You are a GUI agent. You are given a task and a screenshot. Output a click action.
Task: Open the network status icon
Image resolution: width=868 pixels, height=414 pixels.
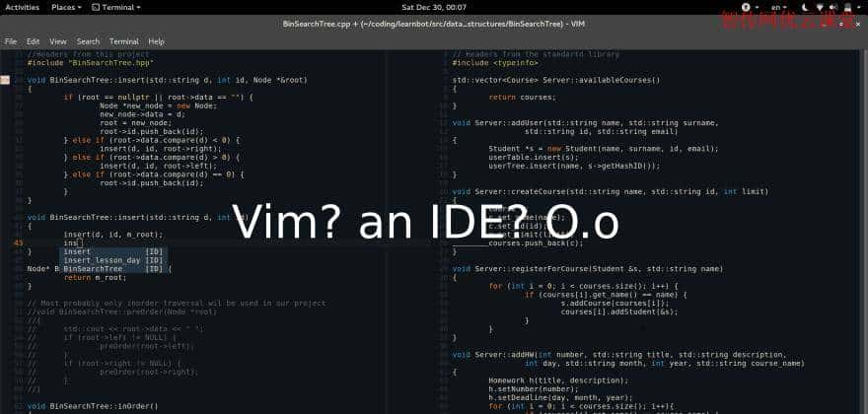point(818,7)
